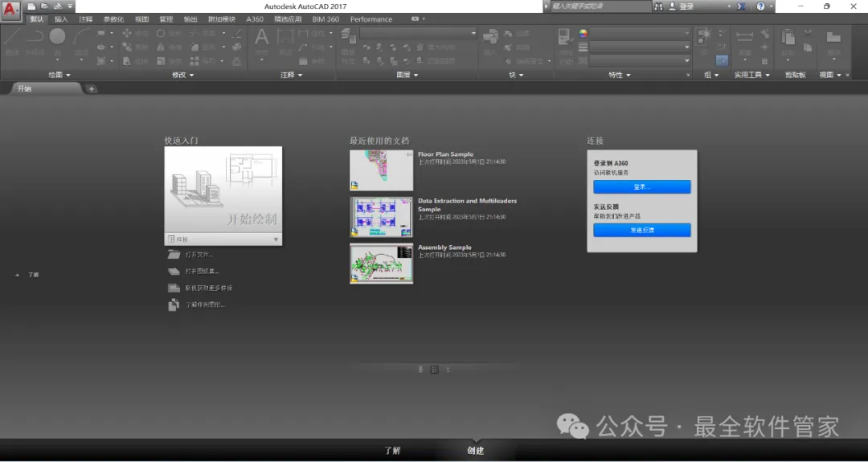Select the Circle drawing tool
868x462 pixels.
(58, 36)
